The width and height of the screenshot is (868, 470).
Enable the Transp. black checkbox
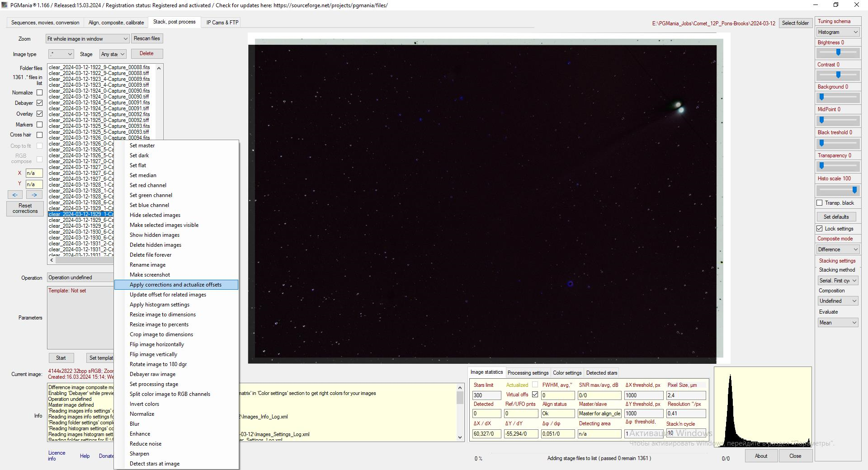pyautogui.click(x=820, y=203)
